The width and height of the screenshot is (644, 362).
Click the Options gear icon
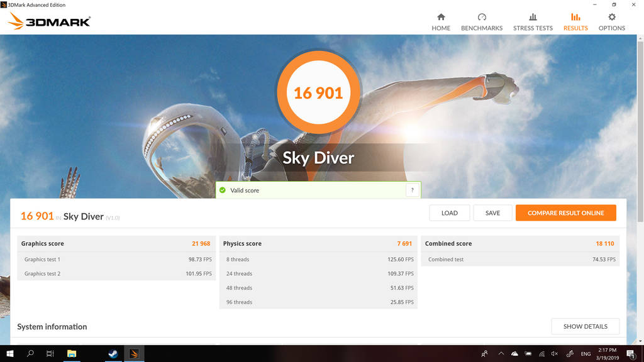point(611,17)
